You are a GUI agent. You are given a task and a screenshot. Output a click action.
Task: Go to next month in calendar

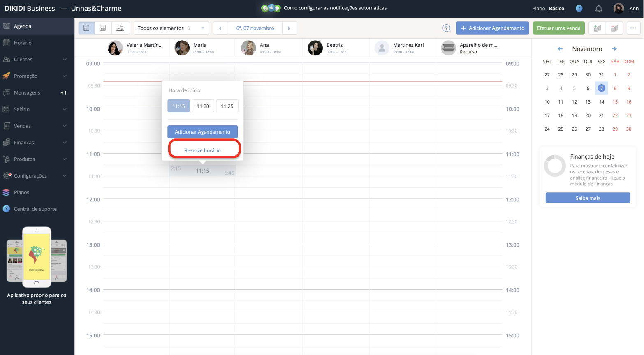click(614, 49)
